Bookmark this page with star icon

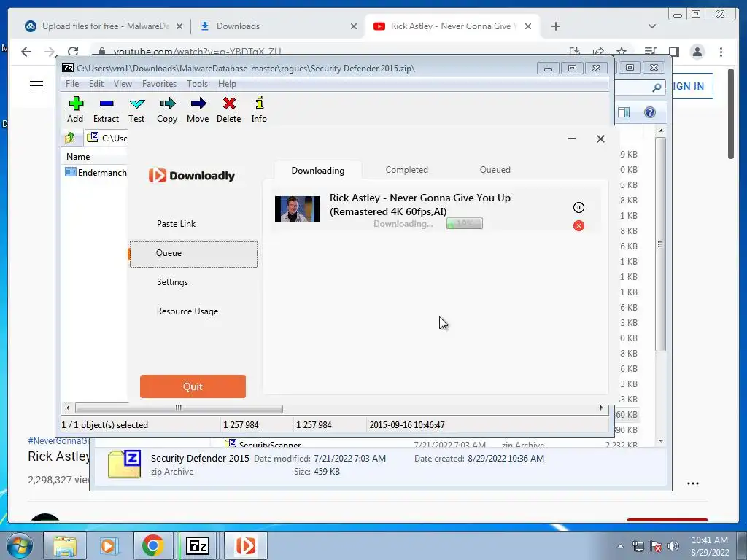622,51
